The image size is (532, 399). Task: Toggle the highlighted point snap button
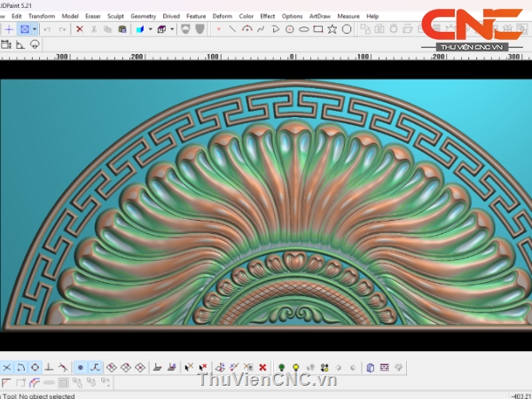80,367
